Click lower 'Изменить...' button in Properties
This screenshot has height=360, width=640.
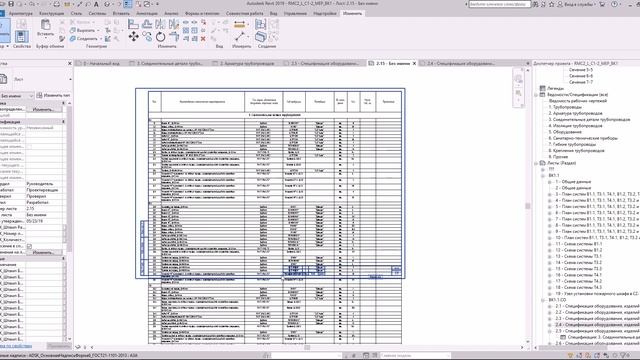[x=44, y=252]
